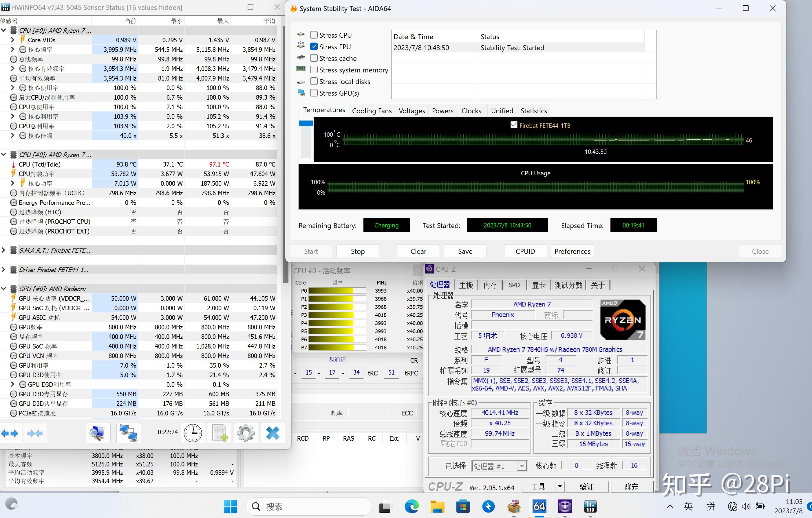Reset sensor values with the clock icon
812x518 pixels.
click(x=193, y=433)
